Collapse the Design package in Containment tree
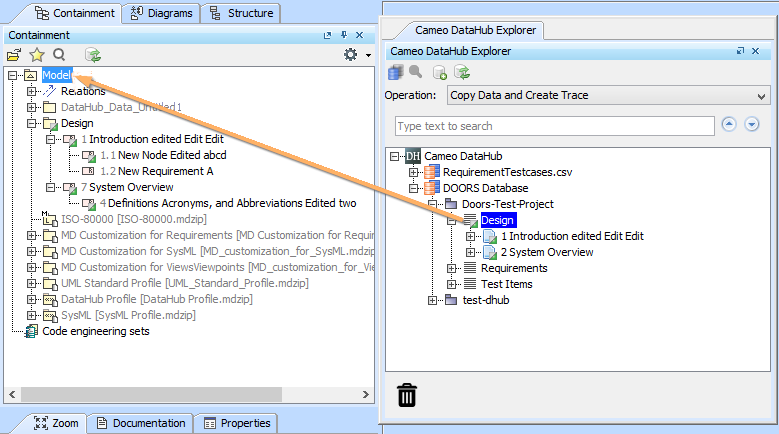779x434 pixels. (x=31, y=123)
